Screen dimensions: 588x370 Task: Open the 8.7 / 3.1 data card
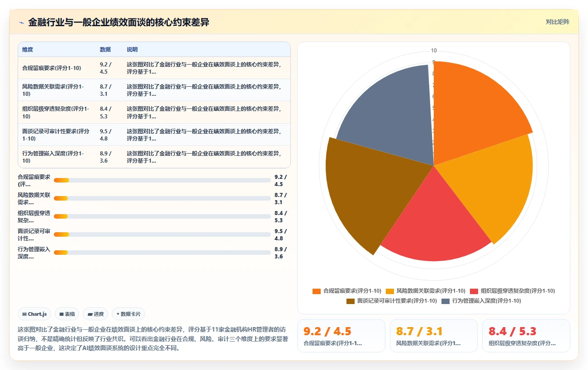click(433, 336)
